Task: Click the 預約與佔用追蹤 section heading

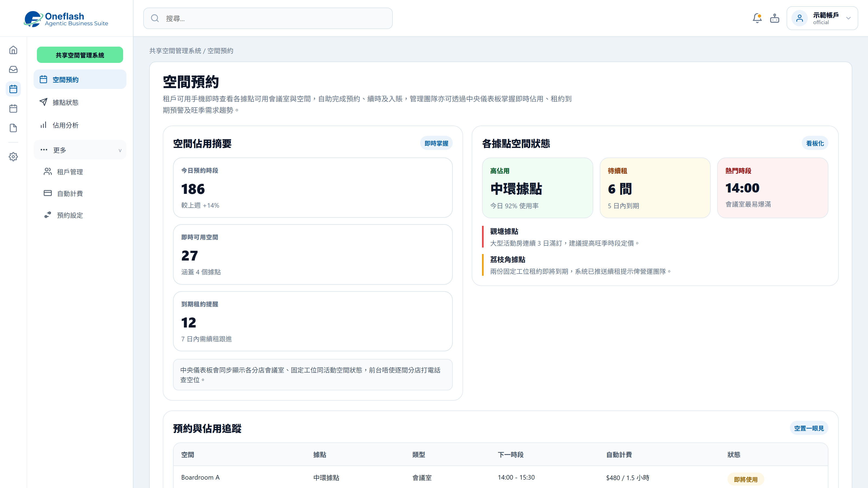Action: [207, 428]
